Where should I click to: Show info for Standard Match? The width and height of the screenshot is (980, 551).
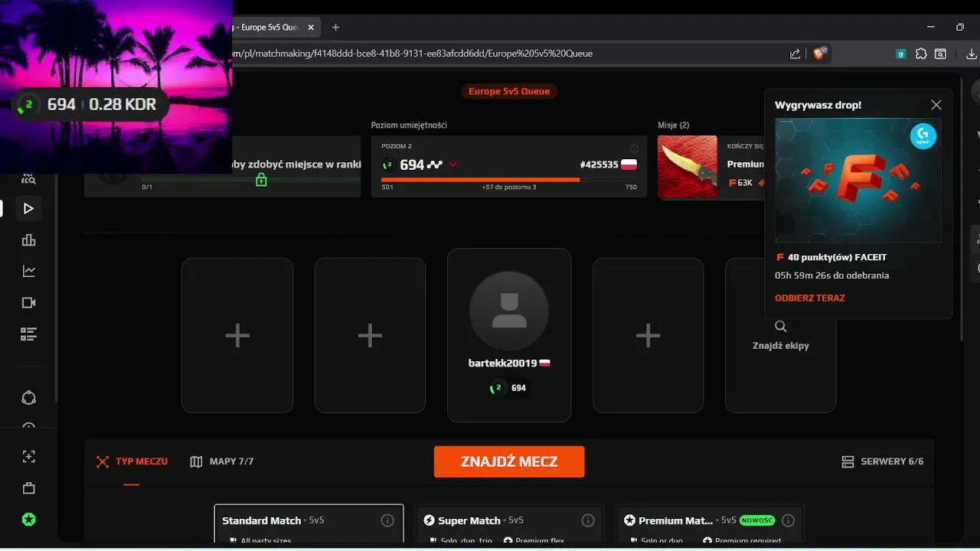coord(387,520)
